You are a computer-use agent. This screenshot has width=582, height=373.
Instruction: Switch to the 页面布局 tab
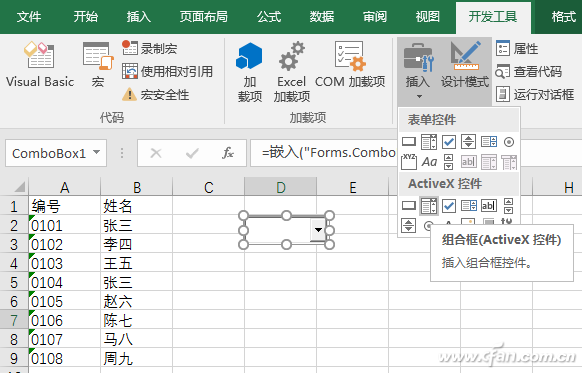pyautogui.click(x=203, y=17)
